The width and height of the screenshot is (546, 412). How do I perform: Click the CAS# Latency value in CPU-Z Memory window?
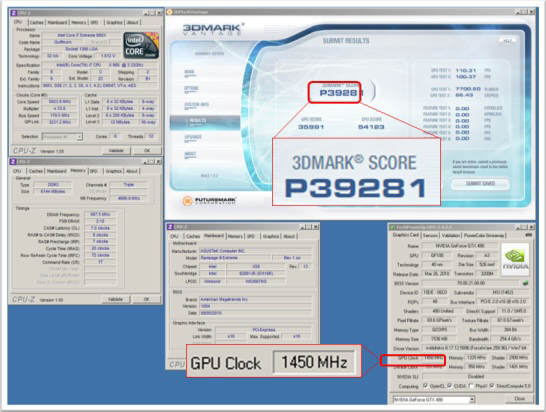pyautogui.click(x=100, y=228)
